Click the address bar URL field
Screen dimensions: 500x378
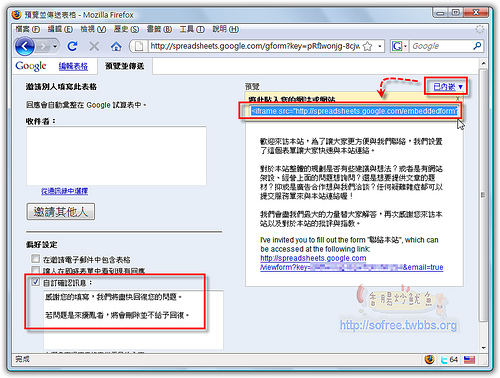(x=255, y=46)
